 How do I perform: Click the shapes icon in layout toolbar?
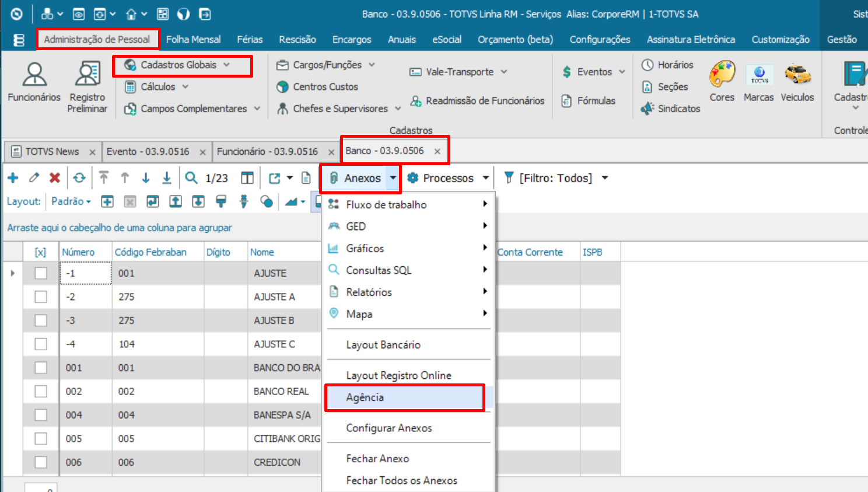[x=267, y=201]
